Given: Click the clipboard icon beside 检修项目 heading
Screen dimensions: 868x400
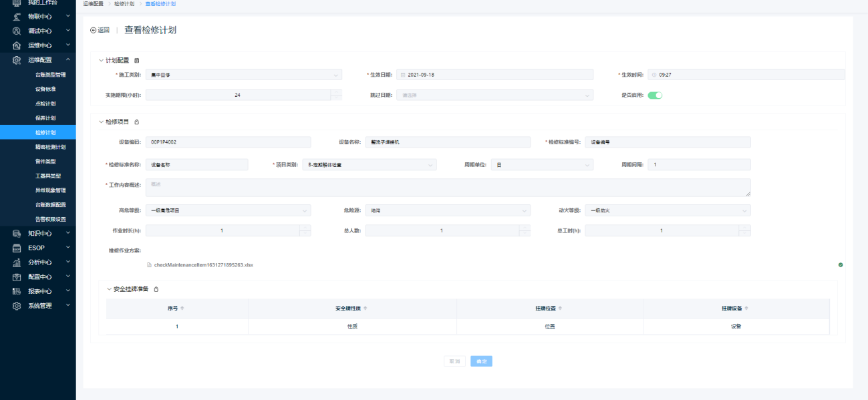Looking at the screenshot, I should 137,122.
